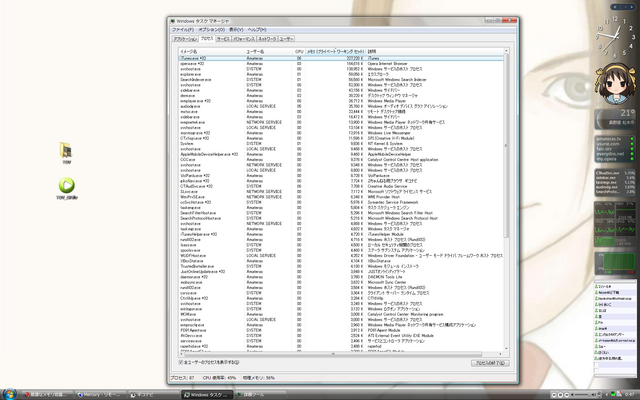The image size is (640, 400).
Task: Select the msnmsgr.exe process row
Action: tap(341, 133)
